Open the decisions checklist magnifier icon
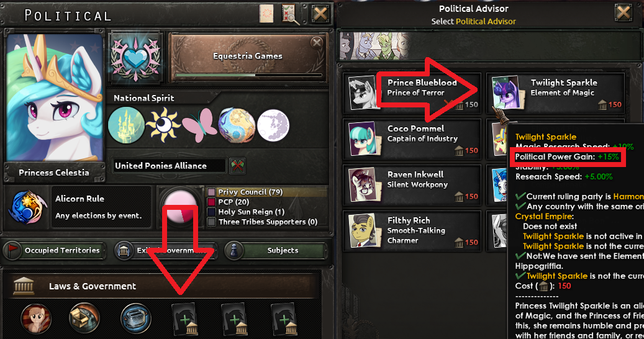 point(291,14)
